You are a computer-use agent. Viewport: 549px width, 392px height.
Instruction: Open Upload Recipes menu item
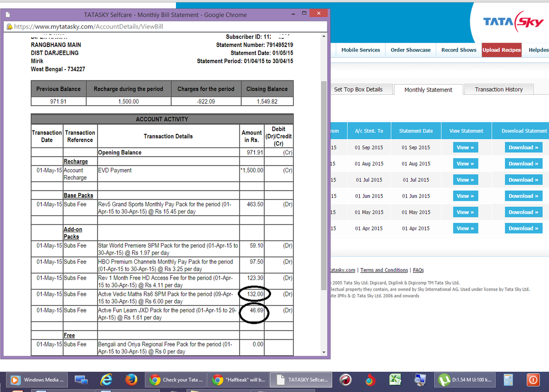[x=502, y=50]
